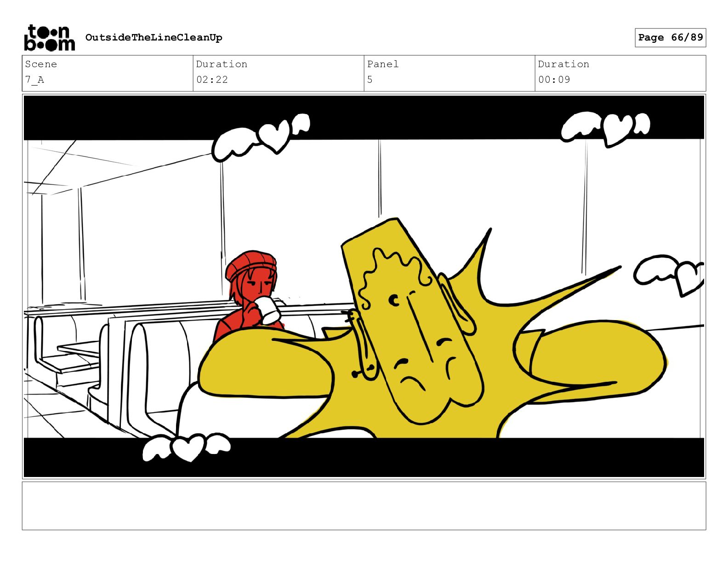Image resolution: width=728 pixels, height=563 pixels.
Task: Click the empty notes box below the storyboard
Action: coord(364,506)
